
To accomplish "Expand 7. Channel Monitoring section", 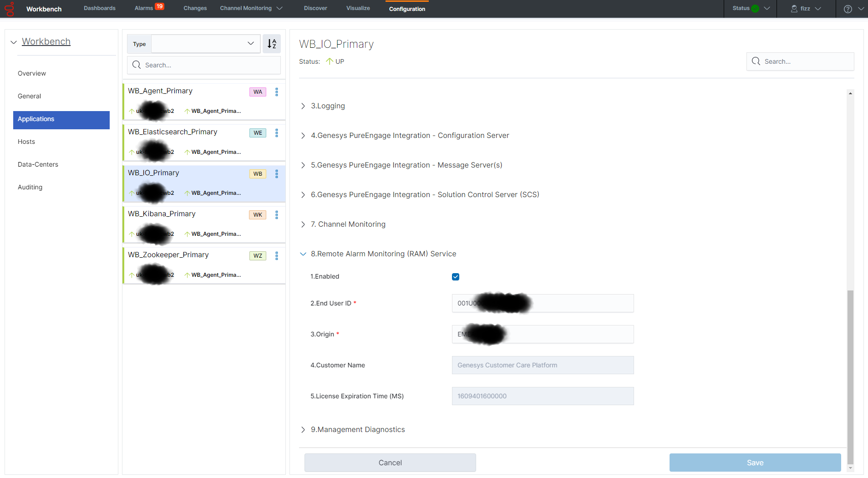I will tap(303, 224).
